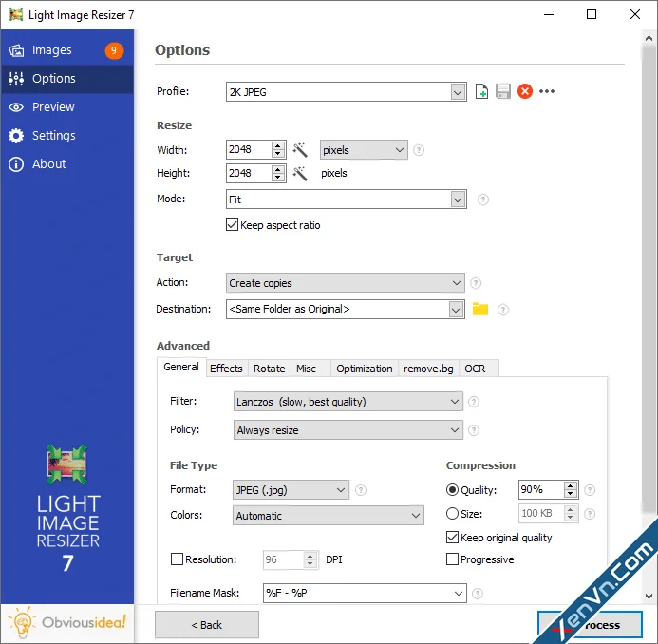Viewport: 658px width, 644px height.
Task: Browse destination with yellow folder icon
Action: 480,309
